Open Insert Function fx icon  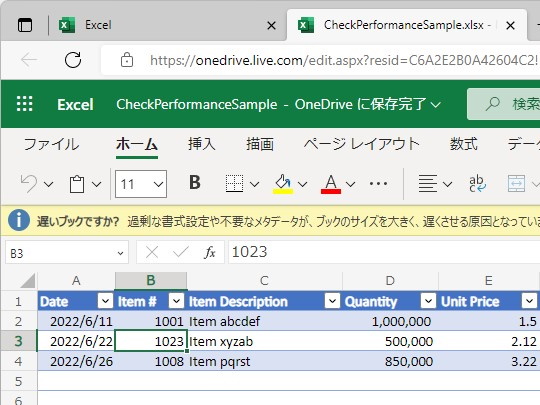click(209, 252)
